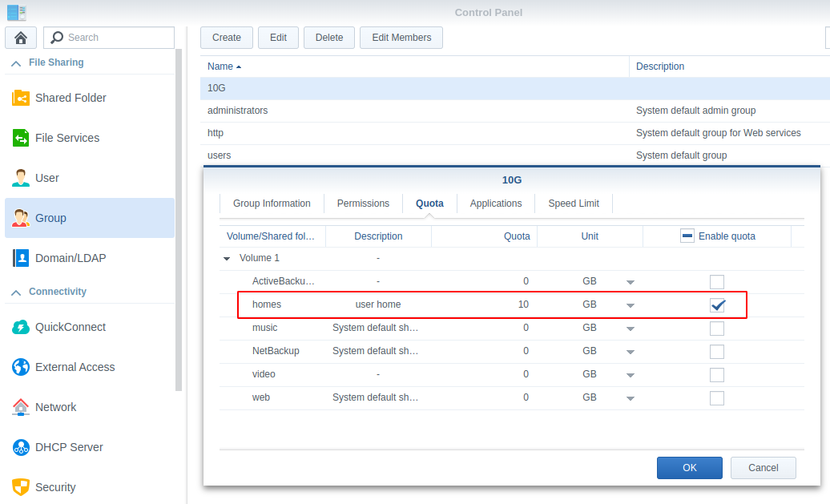Toggle the Enable quota header checkbox
Screen dimensions: 830x504
tap(687, 236)
